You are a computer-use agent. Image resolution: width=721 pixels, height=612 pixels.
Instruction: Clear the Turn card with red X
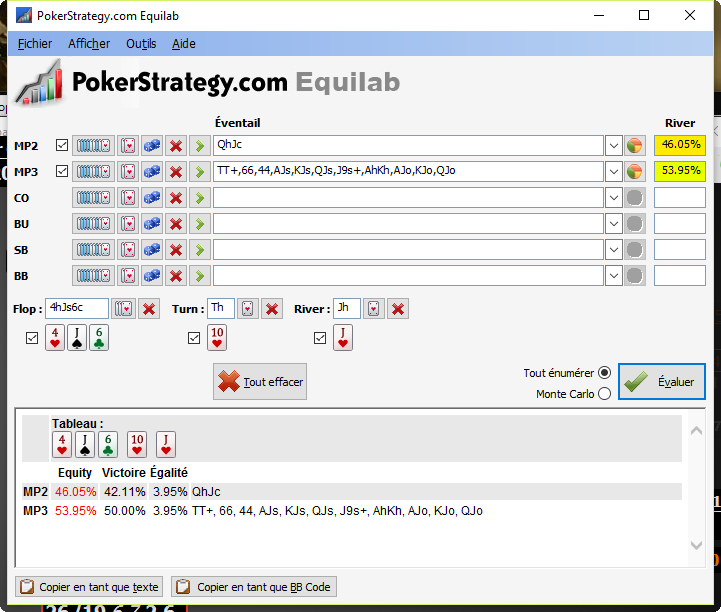[x=272, y=309]
